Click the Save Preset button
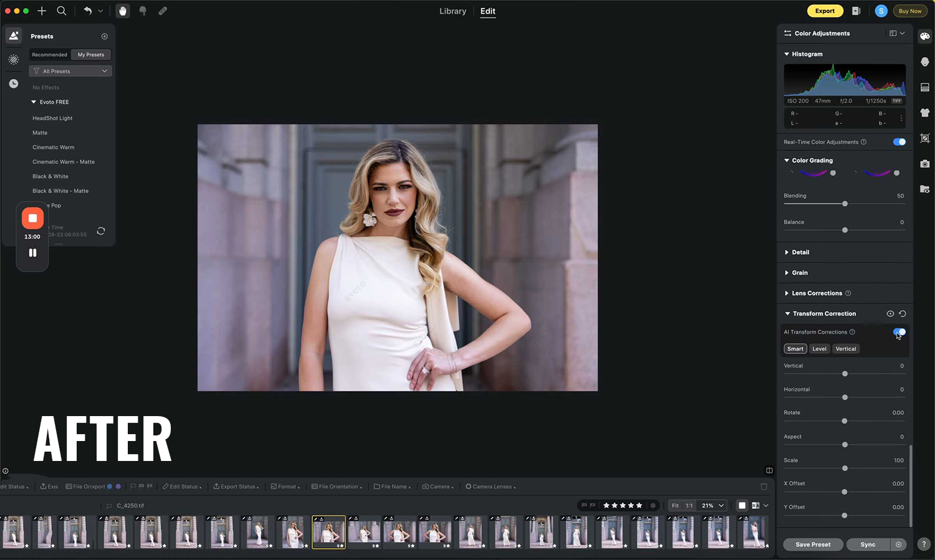This screenshot has height=560, width=935. tap(813, 544)
